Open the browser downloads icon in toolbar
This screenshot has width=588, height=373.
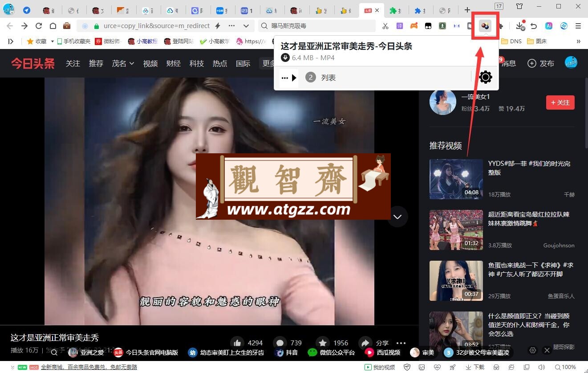coord(520,26)
